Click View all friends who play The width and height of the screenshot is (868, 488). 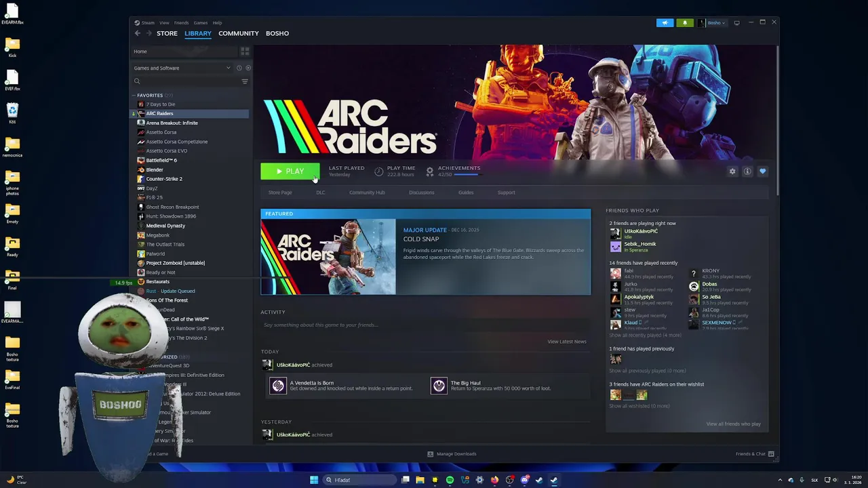[x=733, y=424]
